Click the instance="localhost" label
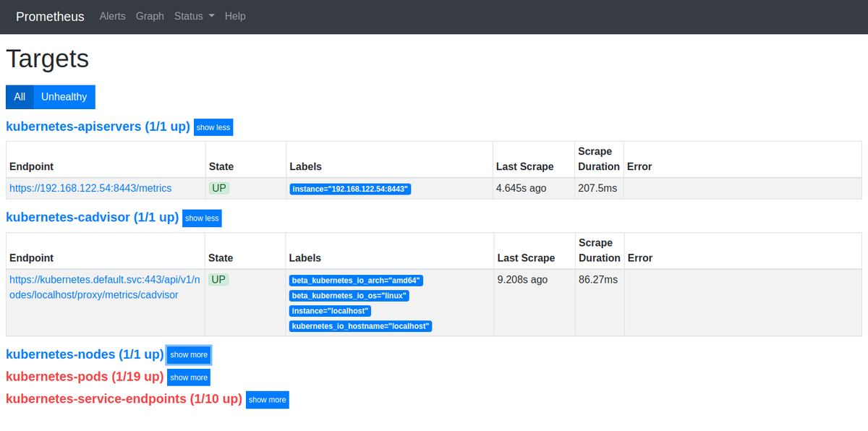 [x=330, y=311]
